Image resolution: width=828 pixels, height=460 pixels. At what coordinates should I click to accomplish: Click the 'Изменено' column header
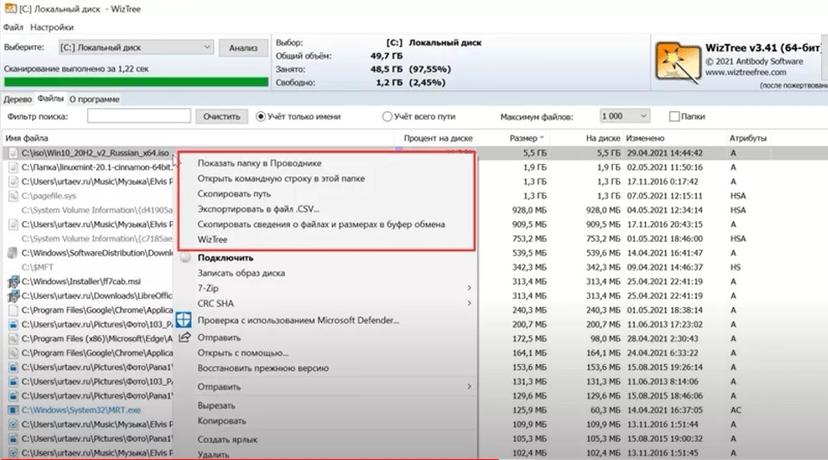point(645,138)
